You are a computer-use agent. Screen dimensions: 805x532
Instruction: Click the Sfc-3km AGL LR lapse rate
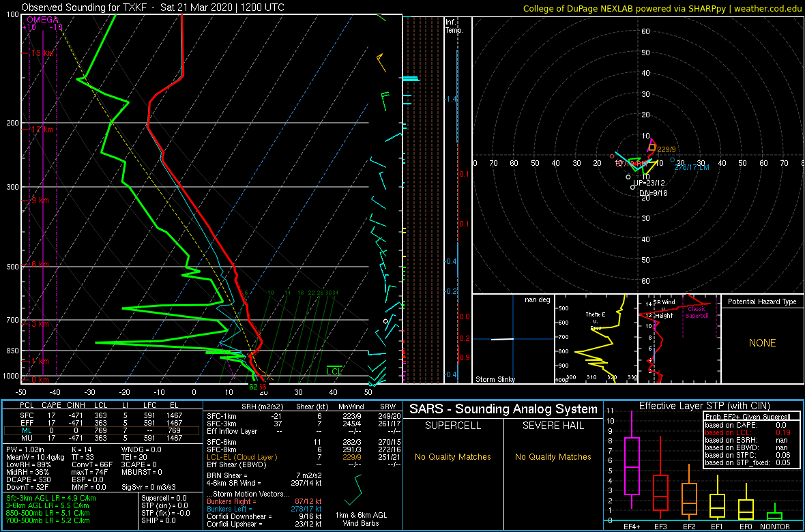click(51, 498)
